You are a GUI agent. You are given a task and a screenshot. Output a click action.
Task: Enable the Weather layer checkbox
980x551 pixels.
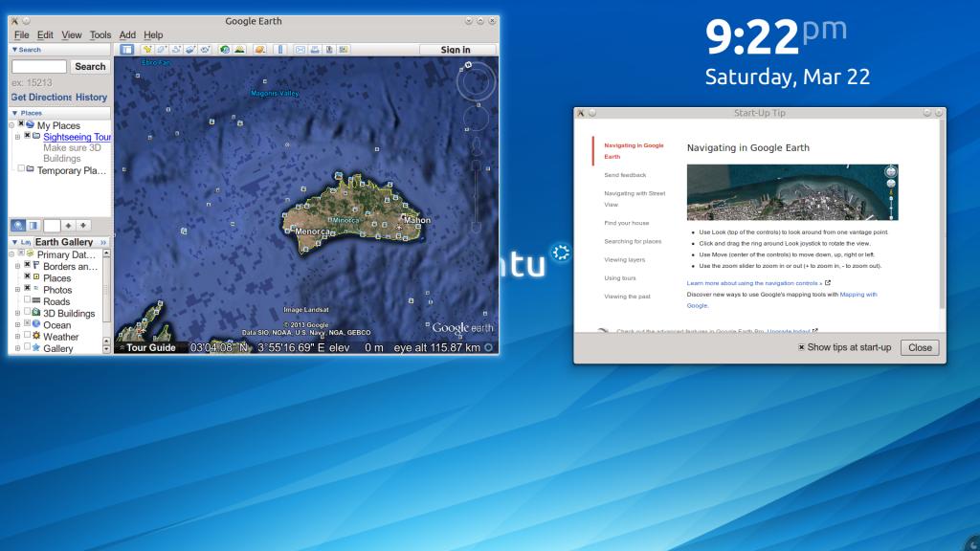click(28, 337)
